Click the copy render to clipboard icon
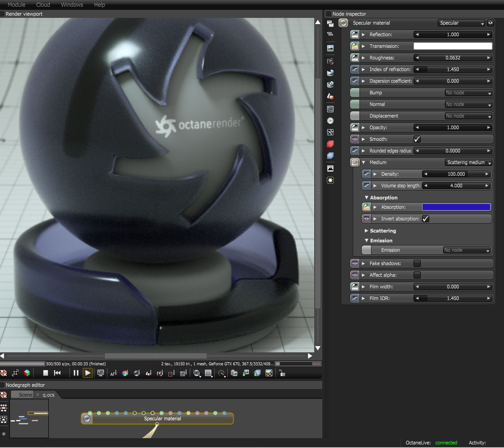 (x=234, y=373)
